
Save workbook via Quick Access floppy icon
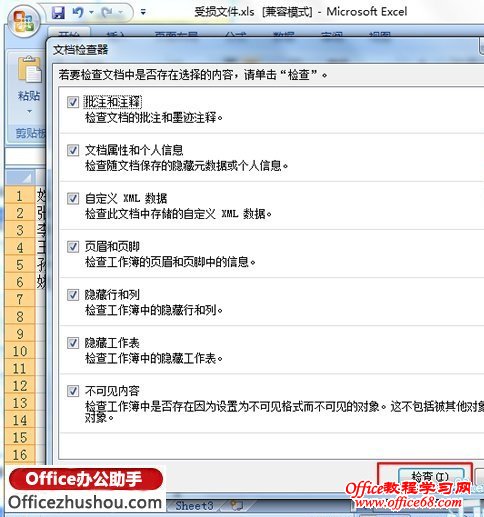point(59,13)
